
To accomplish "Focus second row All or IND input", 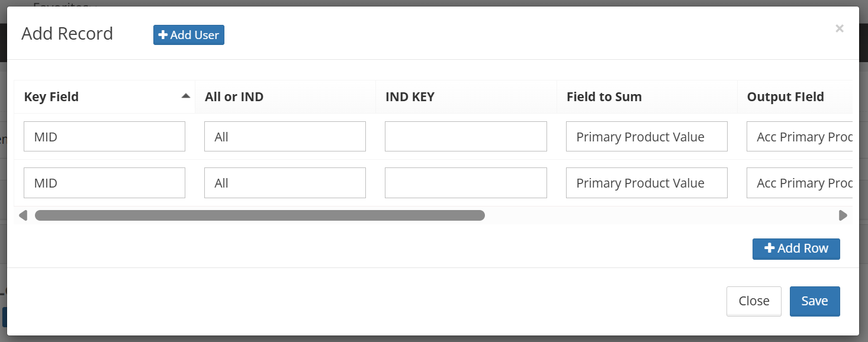I will pyautogui.click(x=285, y=183).
